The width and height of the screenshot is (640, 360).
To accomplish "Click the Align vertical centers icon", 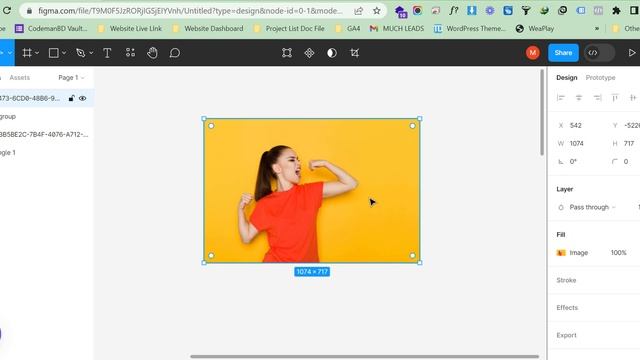I will tap(633, 98).
